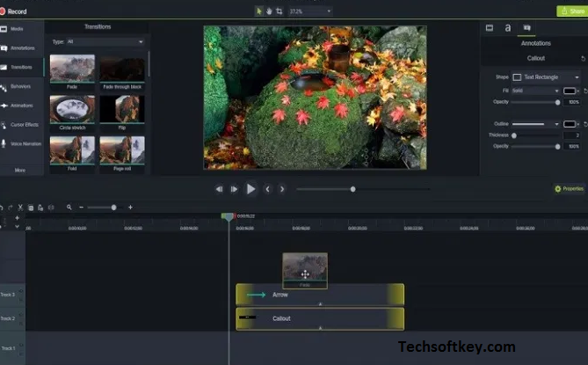Click the Record button

(13, 11)
